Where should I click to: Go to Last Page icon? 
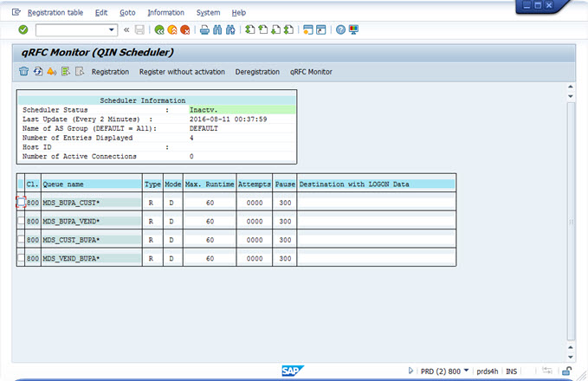[288, 29]
